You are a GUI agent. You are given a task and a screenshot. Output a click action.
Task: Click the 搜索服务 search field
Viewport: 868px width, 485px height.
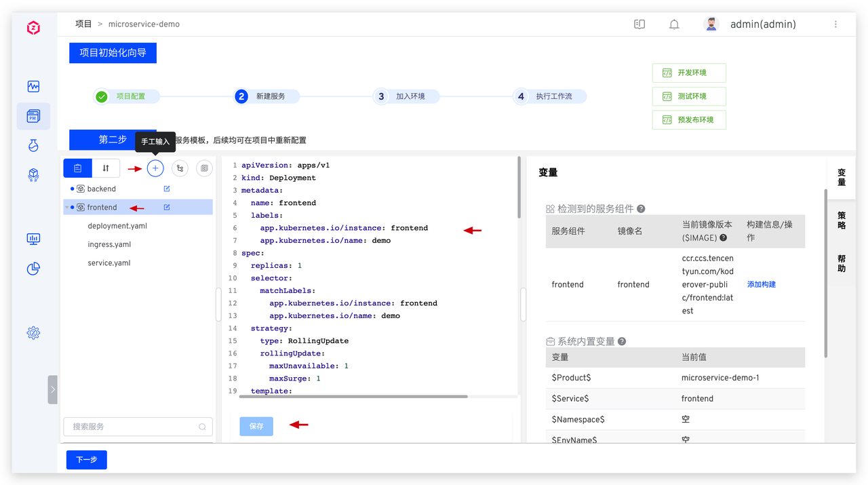pyautogui.click(x=138, y=427)
